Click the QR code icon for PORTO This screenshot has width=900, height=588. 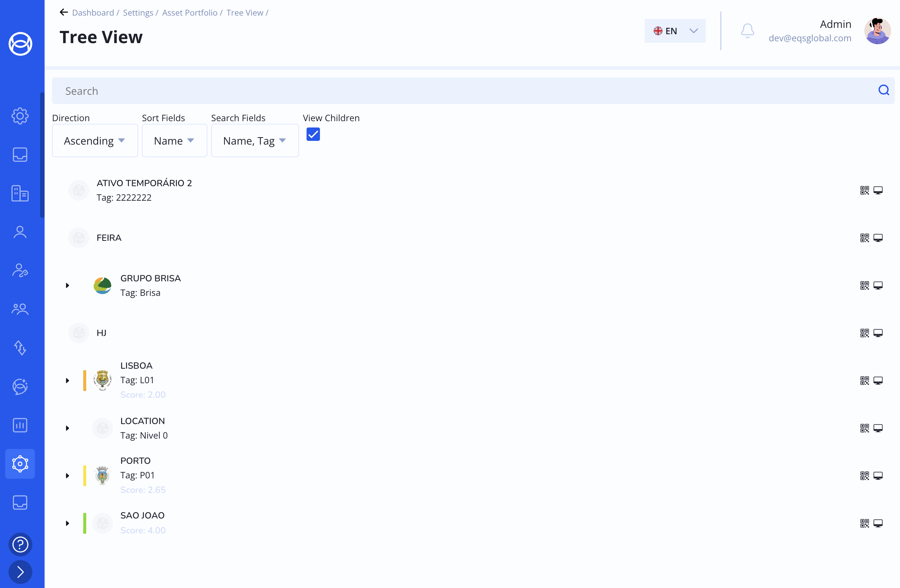864,476
